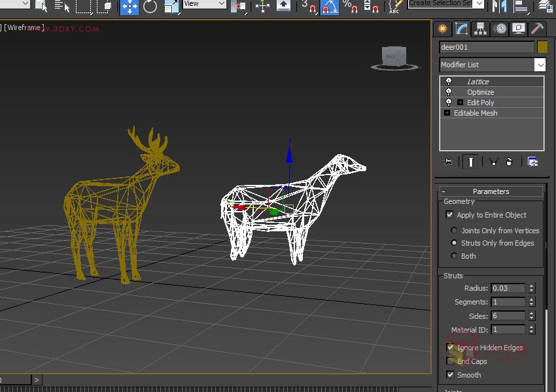556x392 pixels.
Task: Activate the Select and Rotate tool
Action: [x=150, y=7]
